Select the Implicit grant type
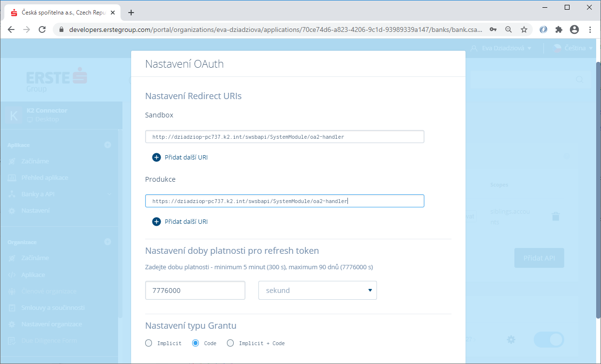Screen dimensions: 601x364 tap(149, 343)
